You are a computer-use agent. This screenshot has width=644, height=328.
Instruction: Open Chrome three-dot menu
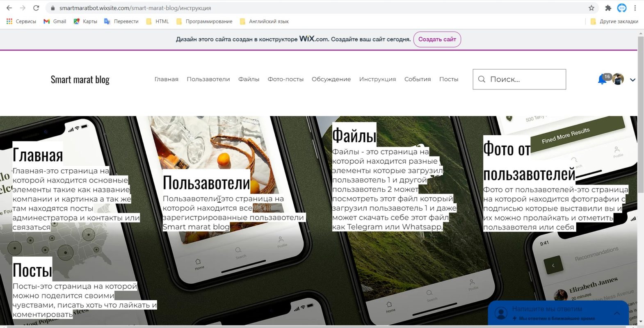(x=635, y=8)
